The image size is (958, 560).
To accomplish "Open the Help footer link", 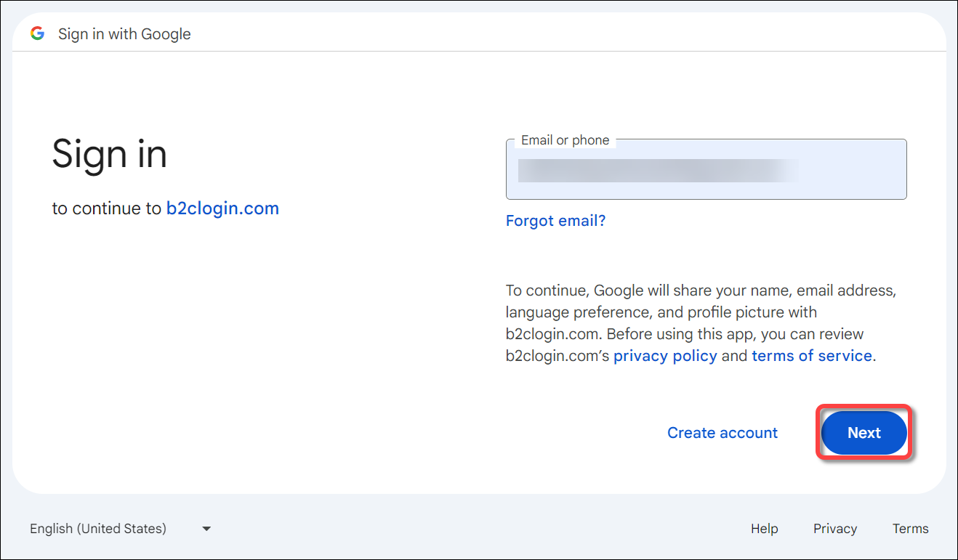I will [764, 529].
